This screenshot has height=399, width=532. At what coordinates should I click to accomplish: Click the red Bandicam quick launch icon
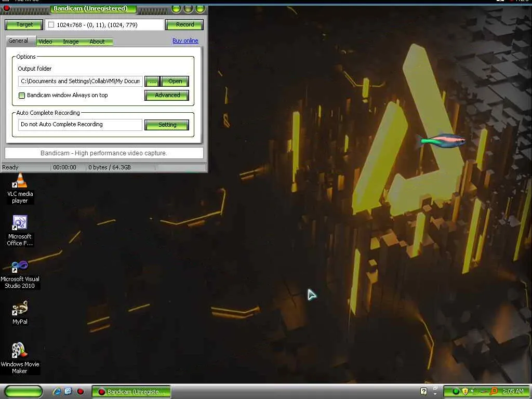click(x=81, y=392)
